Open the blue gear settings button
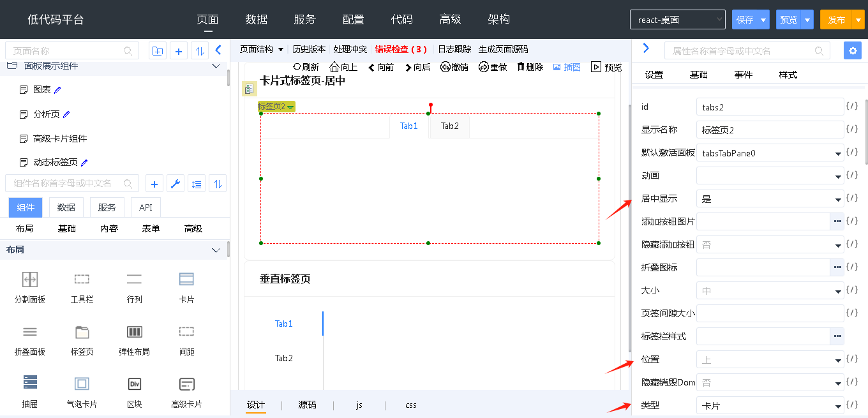 click(x=852, y=50)
